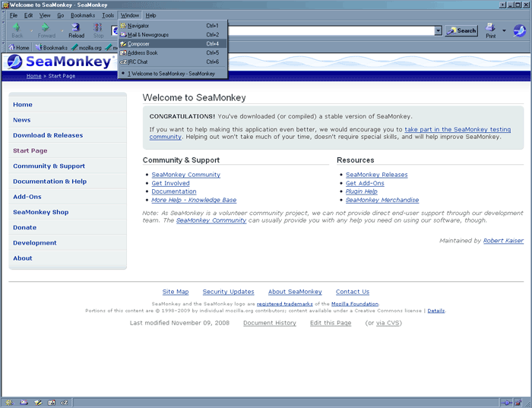Click the Reload toolbar button
The image size is (532, 408).
pos(77,30)
